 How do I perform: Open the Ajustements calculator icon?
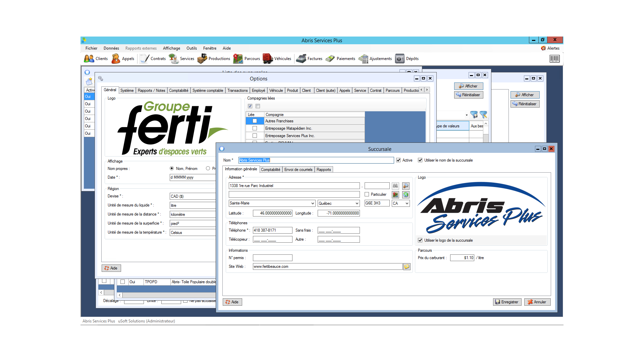(375, 59)
